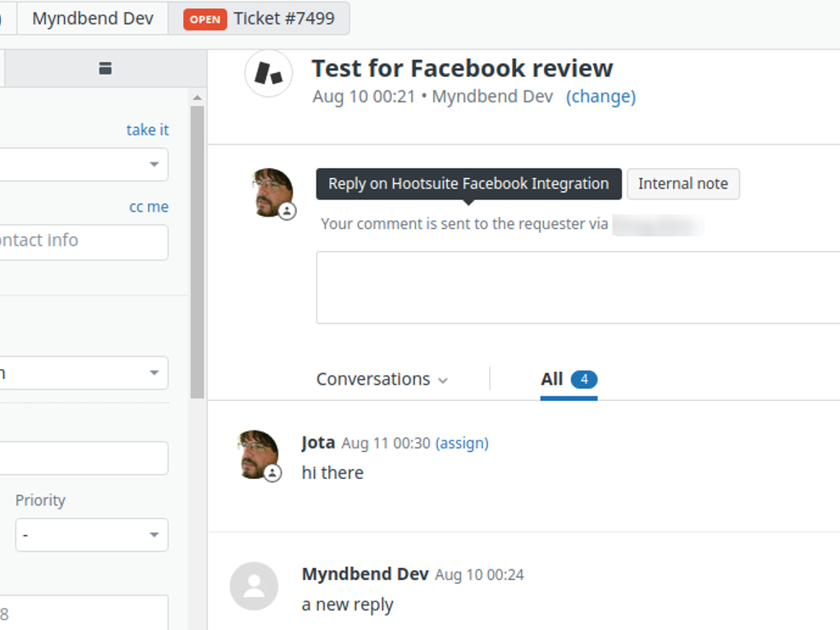Click the take it link
This screenshot has width=840, height=630.
[147, 130]
